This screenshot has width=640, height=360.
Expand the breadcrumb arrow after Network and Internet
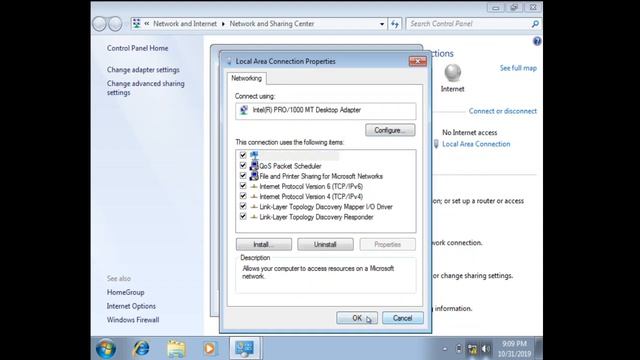point(223,24)
